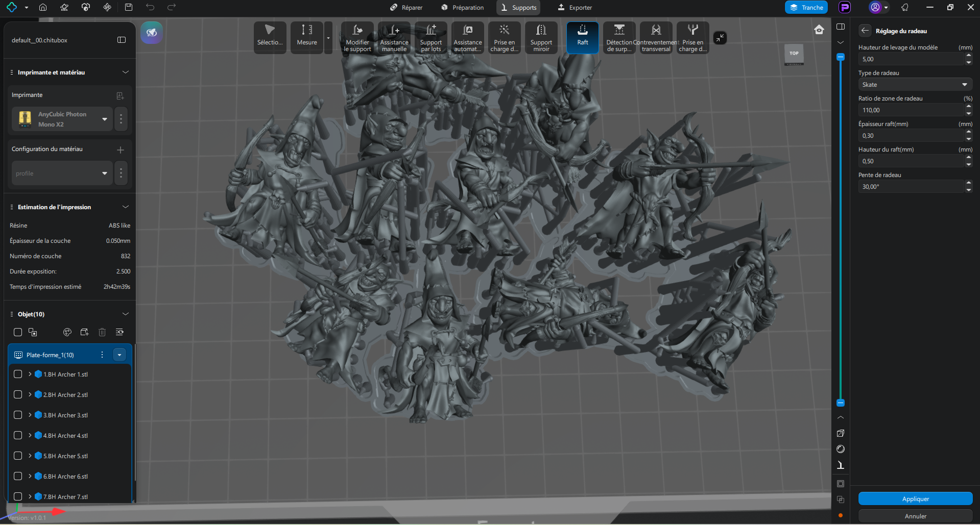
Task: Check the box for 1.BH Archer 1.stl
Action: 18,374
